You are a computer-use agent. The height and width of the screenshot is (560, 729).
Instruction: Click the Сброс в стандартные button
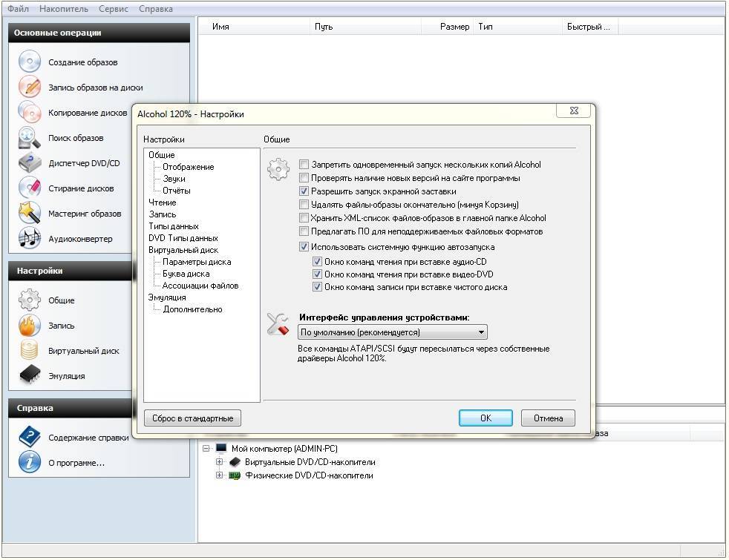tap(192, 418)
